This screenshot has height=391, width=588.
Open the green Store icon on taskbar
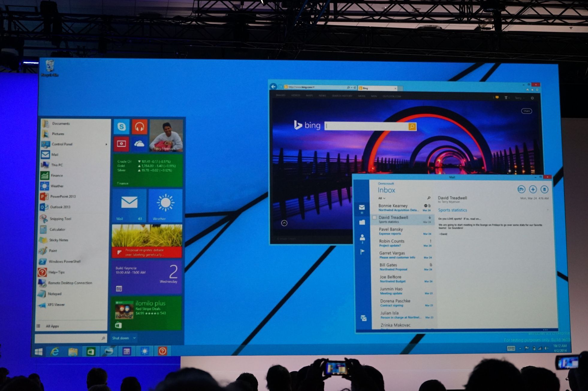(x=91, y=351)
